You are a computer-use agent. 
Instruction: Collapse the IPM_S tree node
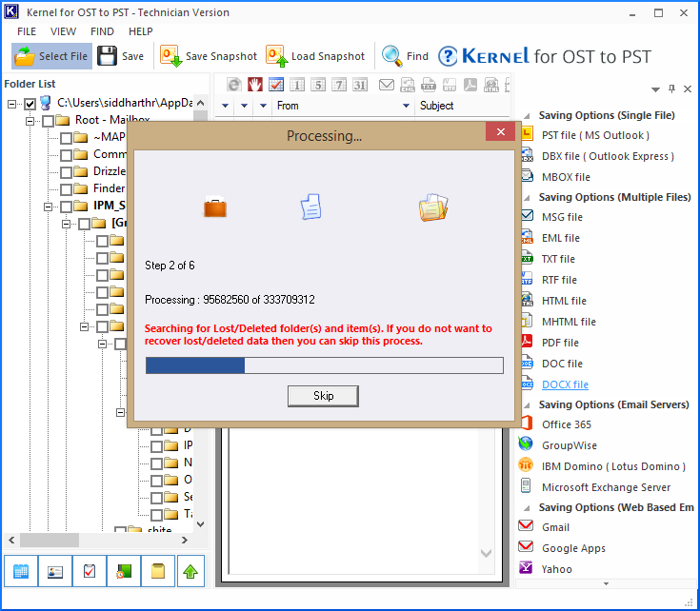(48, 207)
